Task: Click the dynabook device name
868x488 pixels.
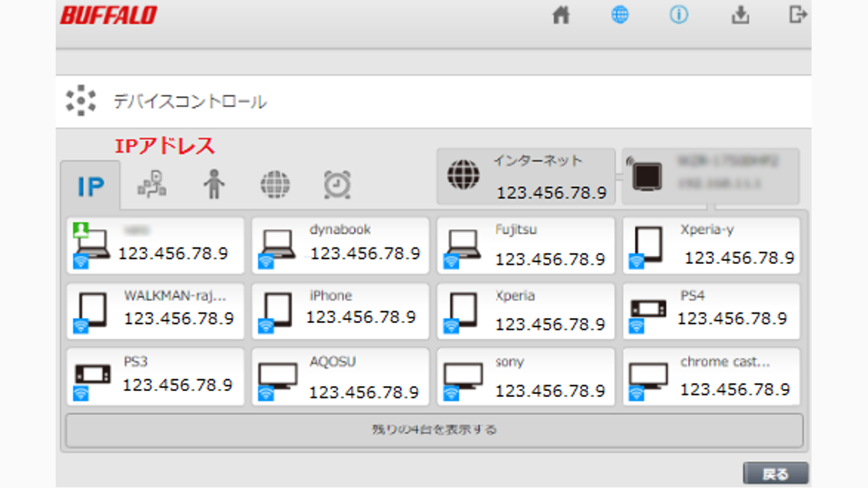Action: (340, 230)
